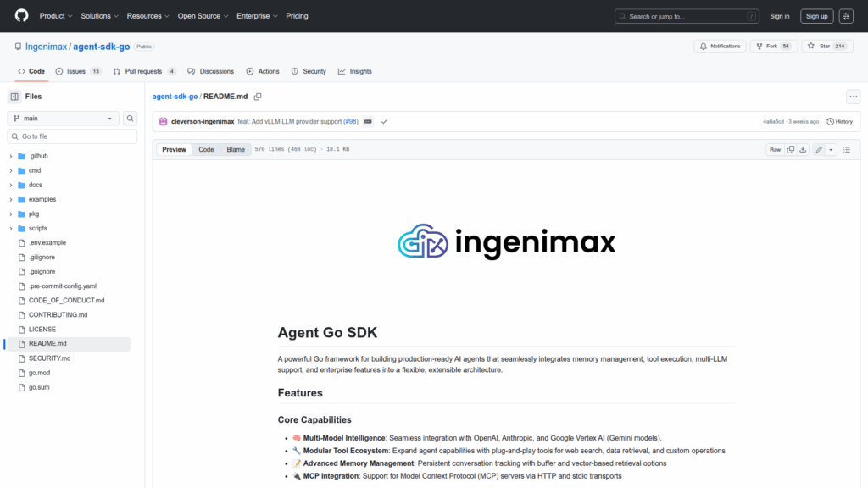
Task: Fork the repository
Action: pyautogui.click(x=773, y=47)
